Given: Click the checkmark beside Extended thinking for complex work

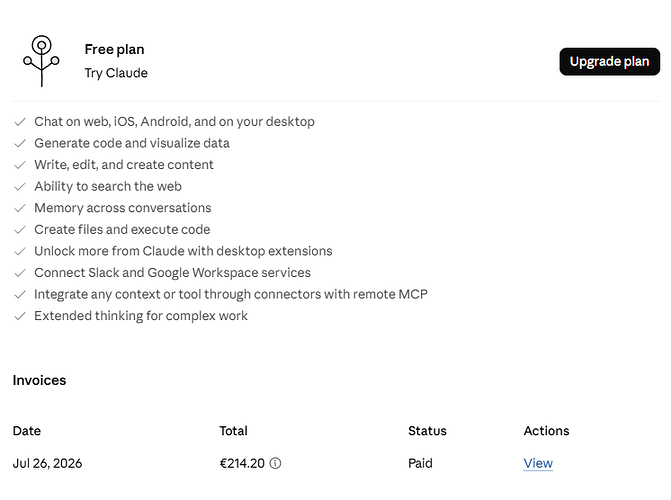Looking at the screenshot, I should click(x=20, y=316).
